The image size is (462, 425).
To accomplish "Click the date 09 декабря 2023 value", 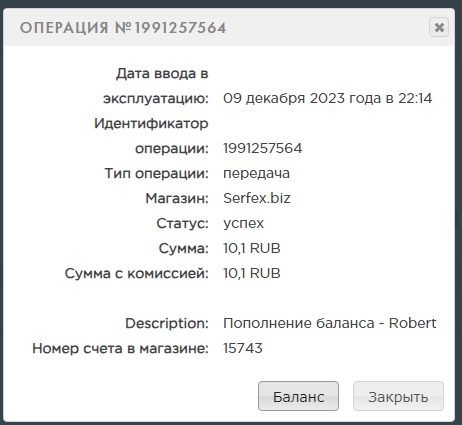I will (x=327, y=98).
